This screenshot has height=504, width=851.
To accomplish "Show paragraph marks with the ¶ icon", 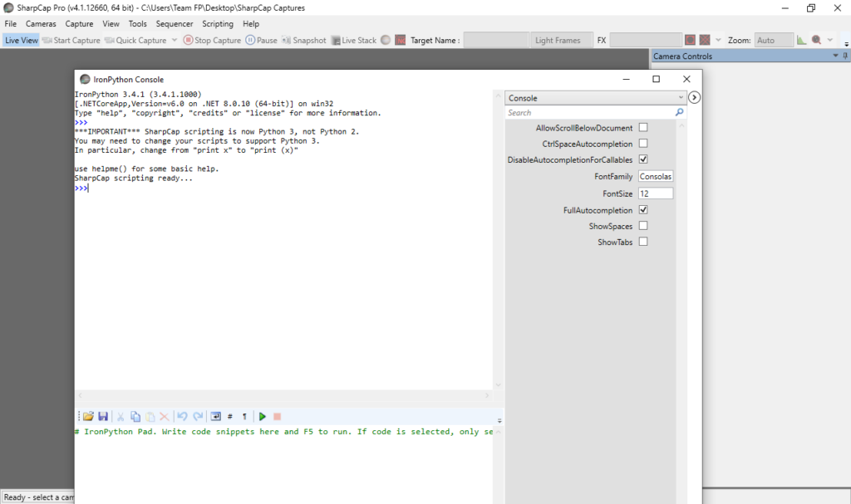I will pos(245,416).
